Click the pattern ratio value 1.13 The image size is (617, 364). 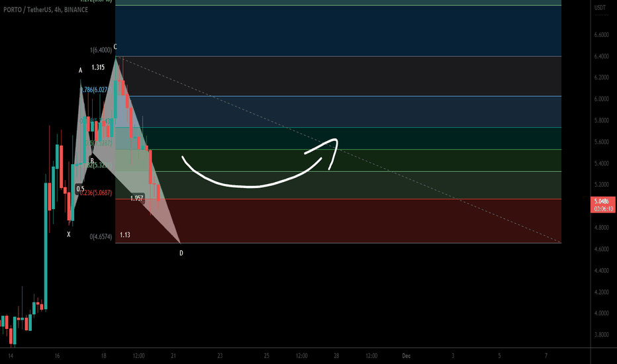pyautogui.click(x=125, y=235)
